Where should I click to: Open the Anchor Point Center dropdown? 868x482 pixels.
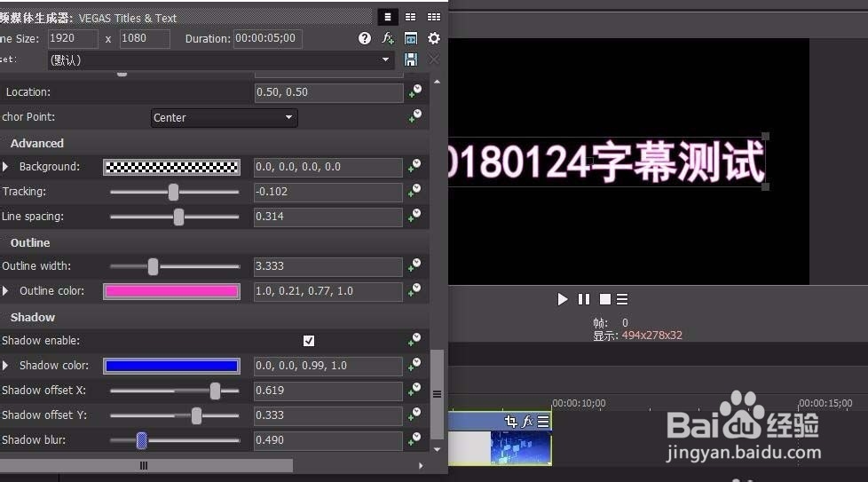click(225, 117)
